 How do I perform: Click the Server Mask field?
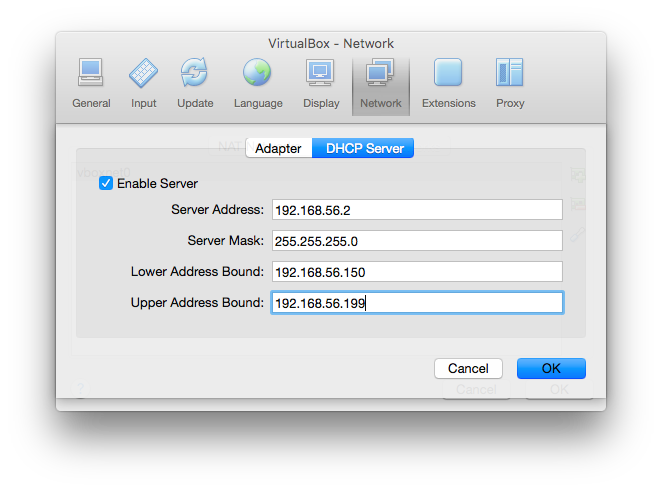417,241
